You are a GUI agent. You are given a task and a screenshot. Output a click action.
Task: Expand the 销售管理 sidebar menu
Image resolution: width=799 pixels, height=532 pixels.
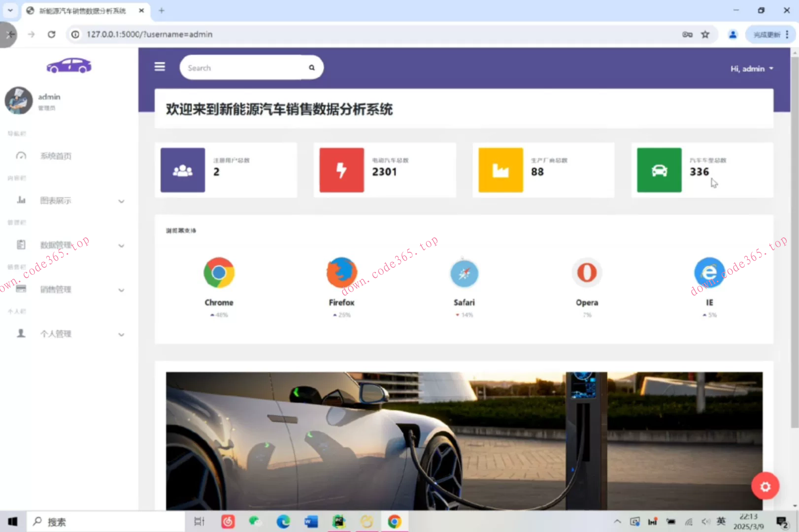pos(69,290)
